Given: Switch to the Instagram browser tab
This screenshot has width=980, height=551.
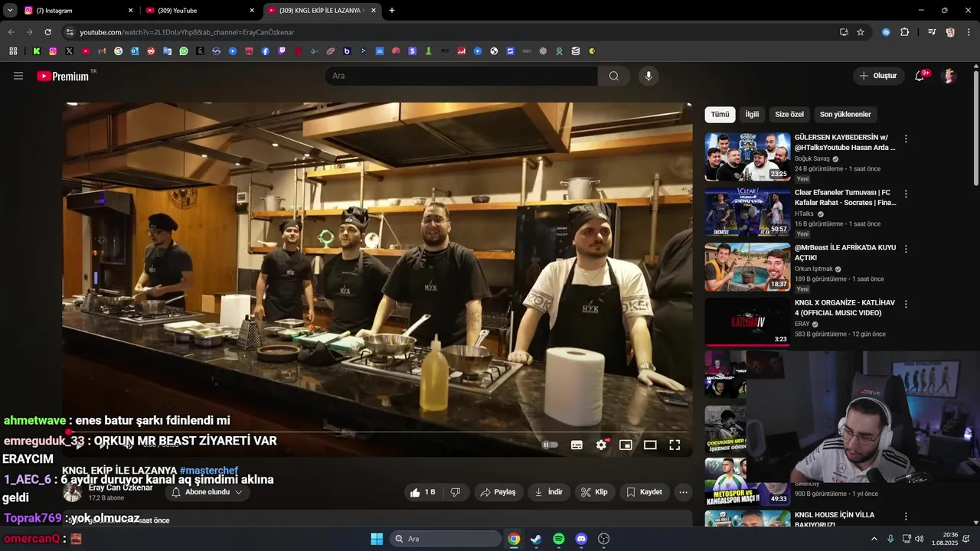Looking at the screenshot, I should coord(79,11).
